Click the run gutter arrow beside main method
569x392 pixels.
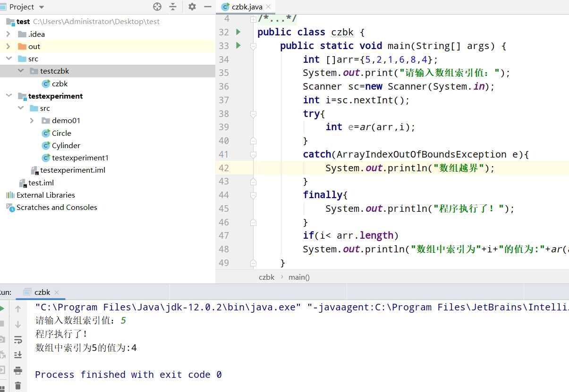[x=238, y=45]
